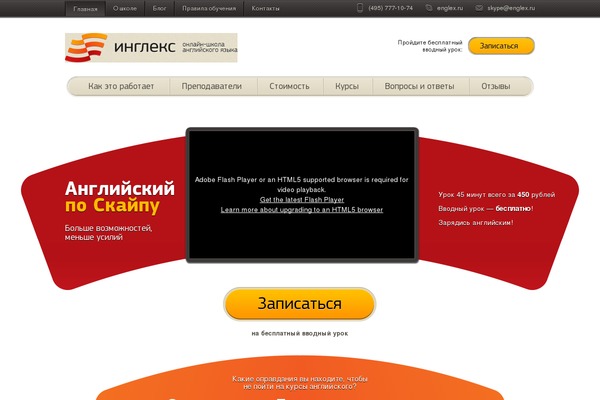Click the envelope email icon

pos(479,8)
